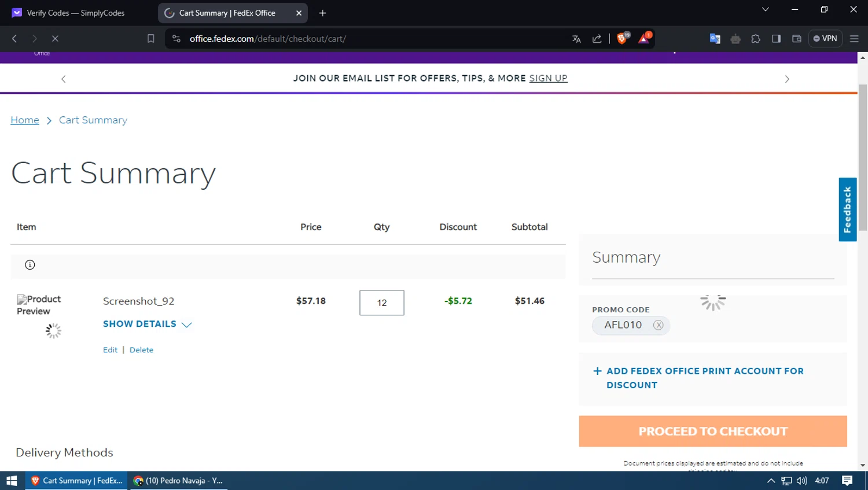Viewport: 868px width, 490px height.
Task: Click the info circle icon in cart
Action: coord(30,265)
